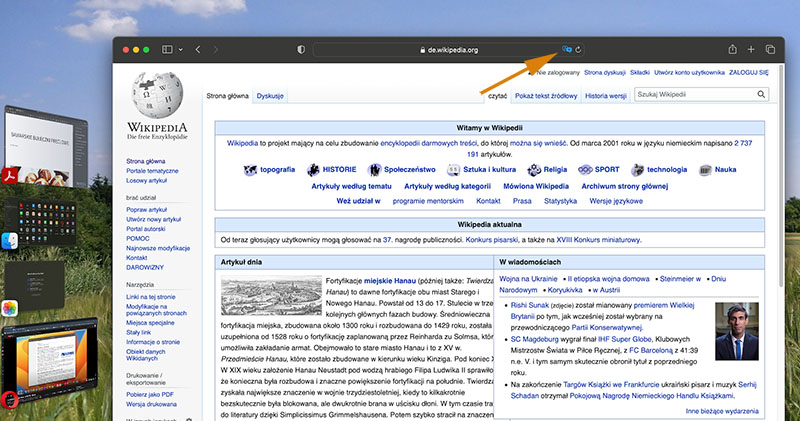This screenshot has width=800, height=421.
Task: Open Inne bieżące wydarzenia link
Action: pos(722,411)
